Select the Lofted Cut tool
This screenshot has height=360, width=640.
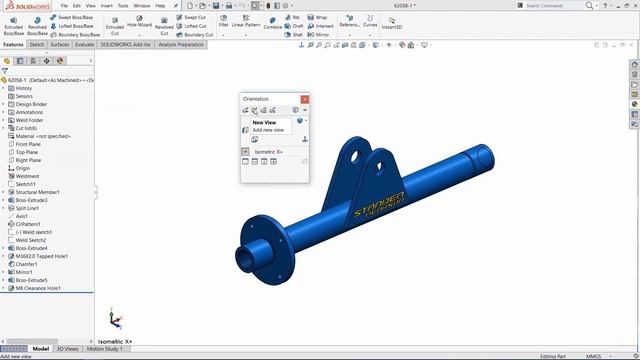pyautogui.click(x=191, y=26)
